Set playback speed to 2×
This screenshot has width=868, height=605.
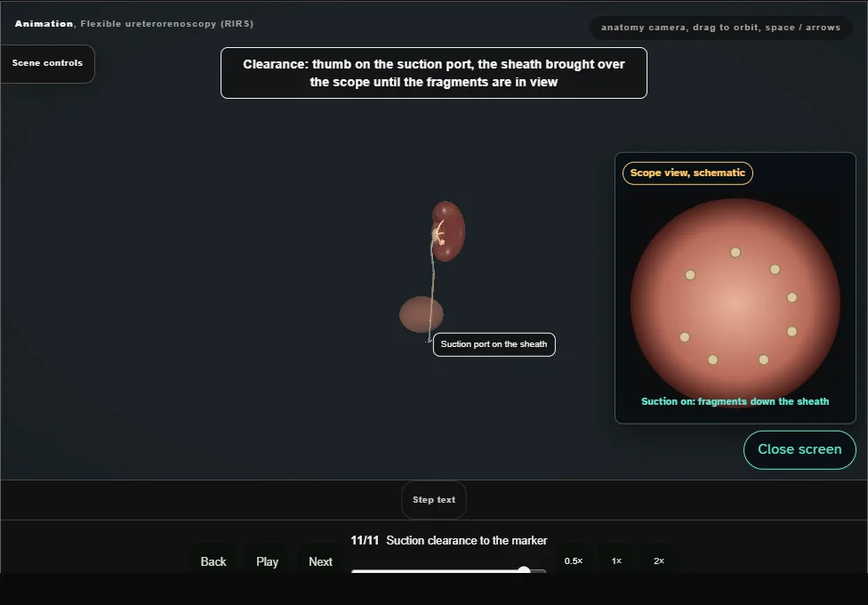point(659,561)
